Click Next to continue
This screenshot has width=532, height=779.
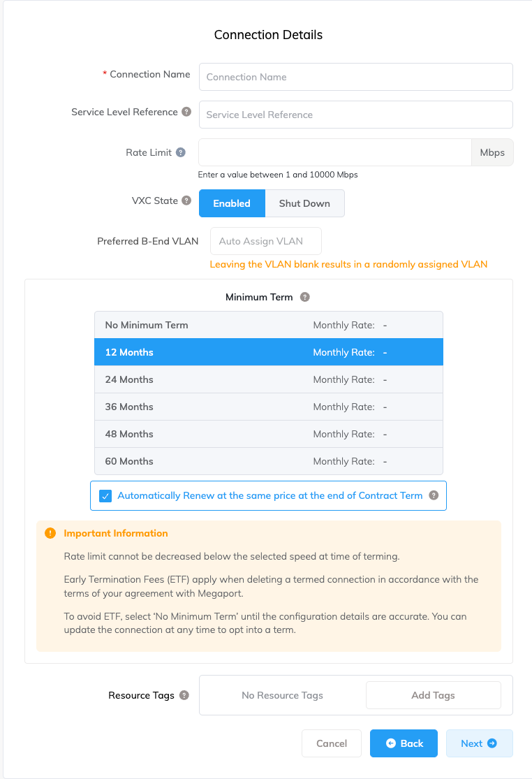pyautogui.click(x=479, y=743)
